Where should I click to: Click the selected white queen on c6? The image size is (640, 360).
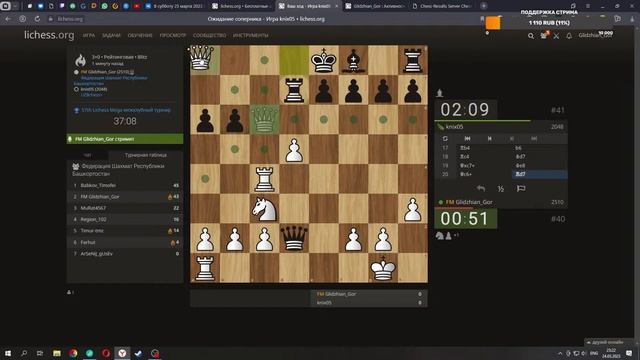click(264, 119)
